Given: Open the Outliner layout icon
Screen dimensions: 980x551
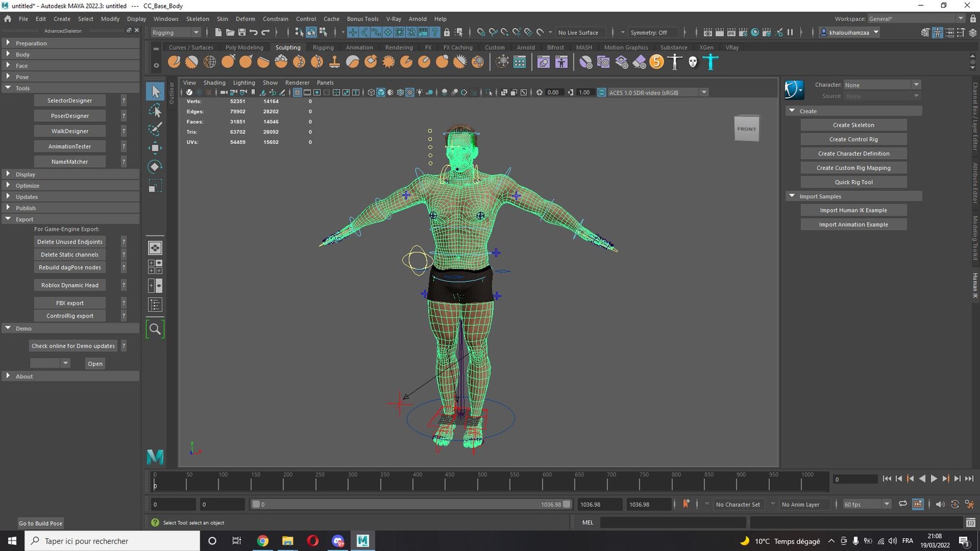Looking at the screenshot, I should click(x=155, y=304).
